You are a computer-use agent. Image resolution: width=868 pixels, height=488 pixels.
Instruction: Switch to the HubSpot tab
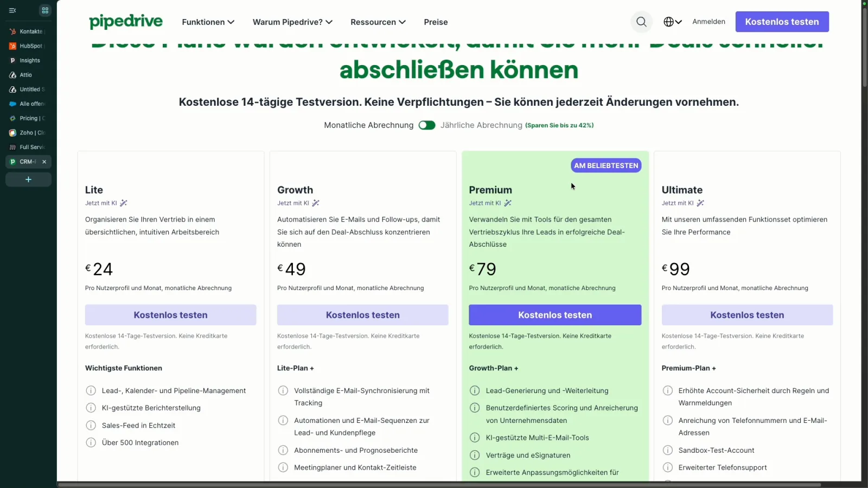coord(28,46)
